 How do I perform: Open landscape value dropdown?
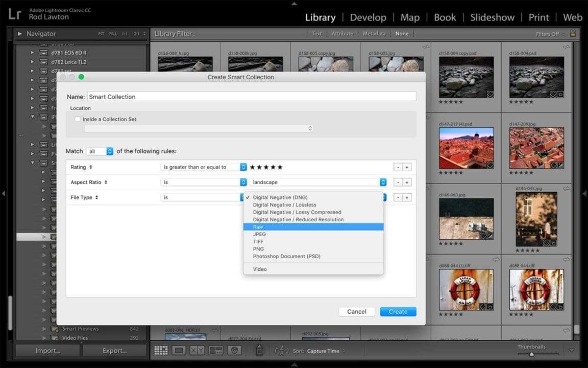pos(318,182)
